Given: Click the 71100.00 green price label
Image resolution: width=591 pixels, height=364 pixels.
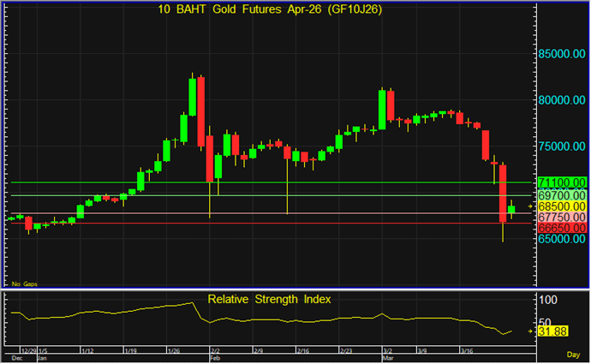Looking at the screenshot, I should 562,182.
